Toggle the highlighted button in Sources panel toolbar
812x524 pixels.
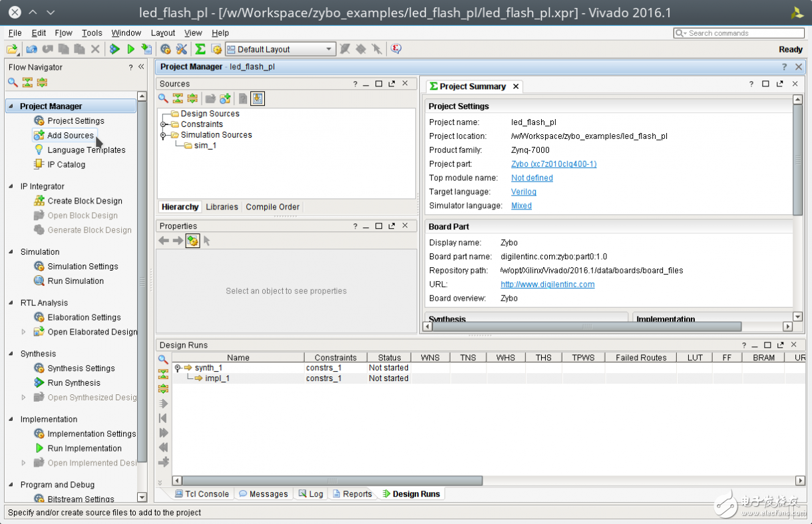[x=258, y=98]
